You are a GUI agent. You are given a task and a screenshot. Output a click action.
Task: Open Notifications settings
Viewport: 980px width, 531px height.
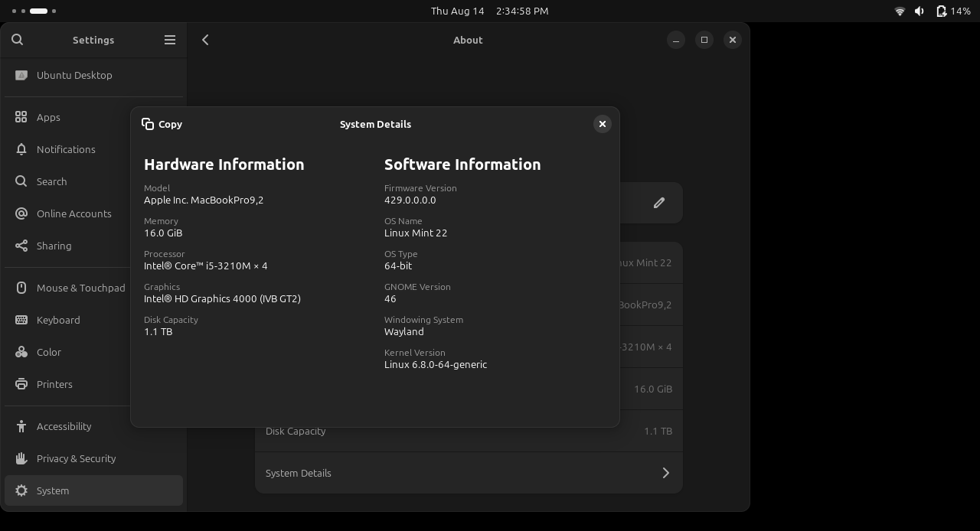[x=66, y=149]
